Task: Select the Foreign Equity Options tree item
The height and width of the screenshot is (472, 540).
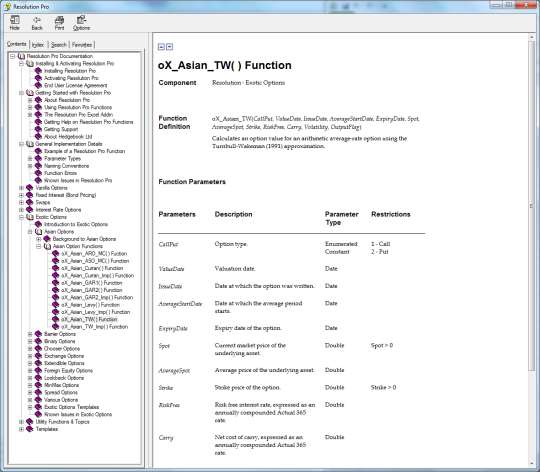Action: click(x=69, y=370)
